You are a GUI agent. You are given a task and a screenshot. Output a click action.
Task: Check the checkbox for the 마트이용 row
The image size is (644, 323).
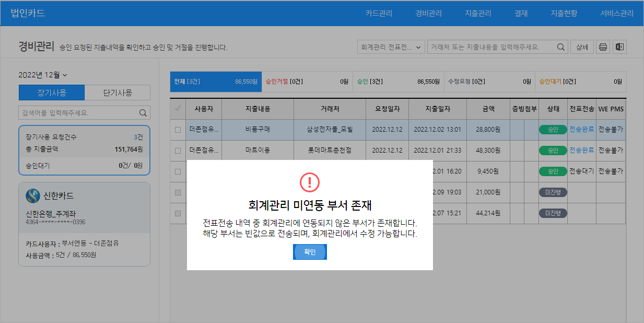[x=178, y=151]
